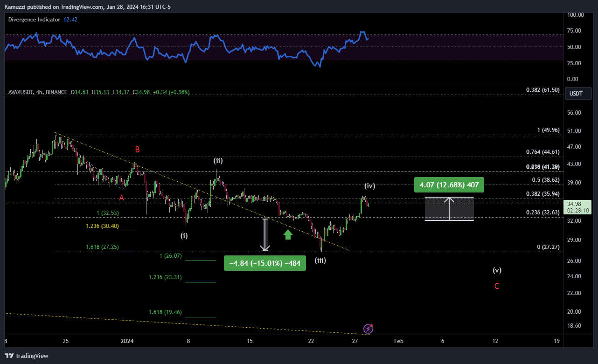Select the Fibonacci label 0.5 (38.62)
Image resolution: width=598 pixels, height=364 pixels.
pos(546,179)
